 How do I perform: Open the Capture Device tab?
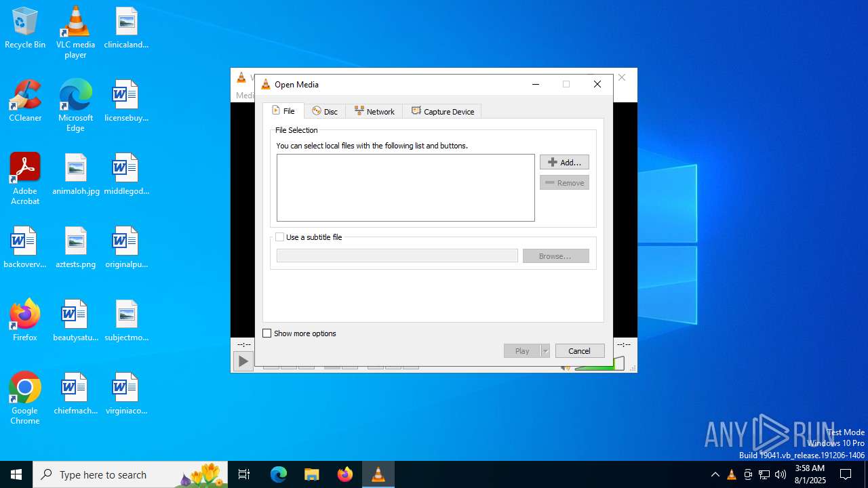click(x=442, y=111)
